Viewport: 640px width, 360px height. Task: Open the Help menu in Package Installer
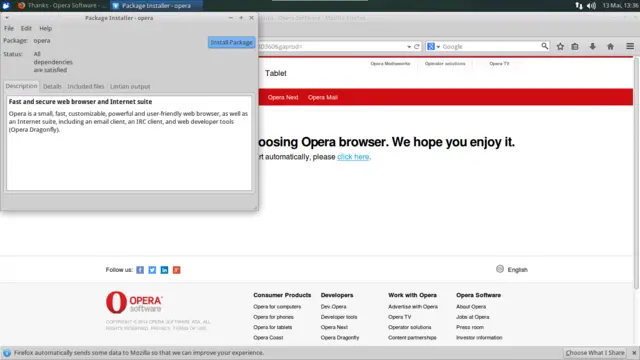point(45,28)
